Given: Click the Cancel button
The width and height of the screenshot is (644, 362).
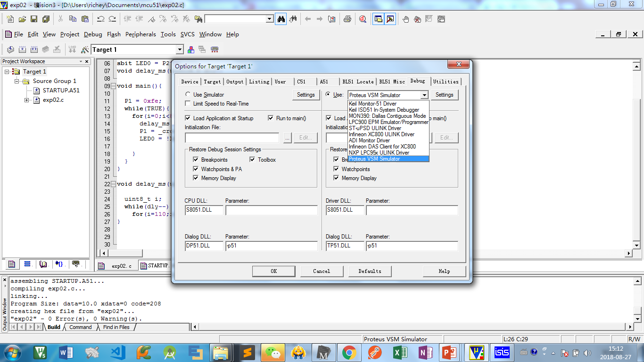Looking at the screenshot, I should click(x=322, y=271).
